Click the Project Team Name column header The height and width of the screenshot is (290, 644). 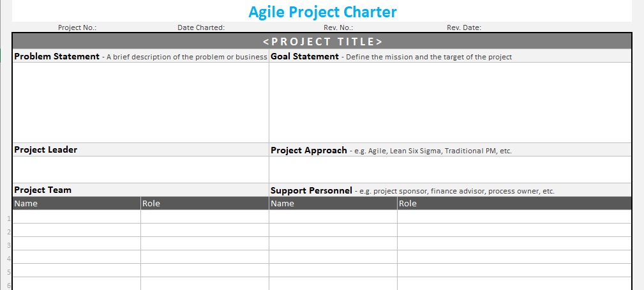coord(77,203)
